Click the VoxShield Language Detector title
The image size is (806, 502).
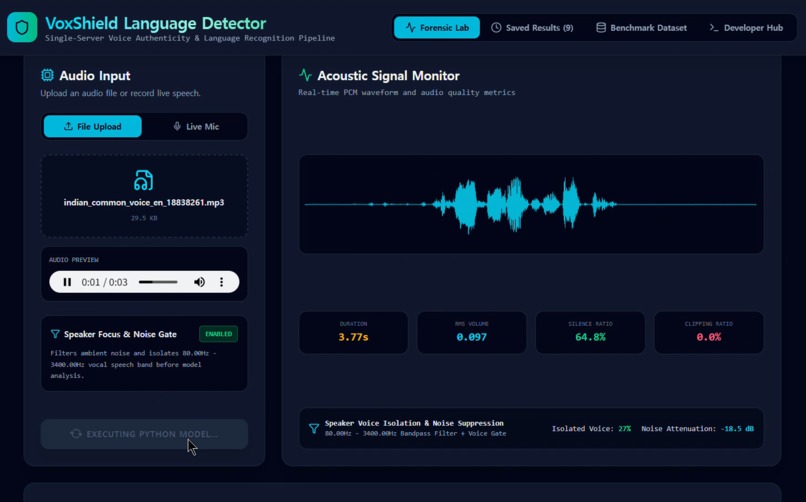point(156,23)
